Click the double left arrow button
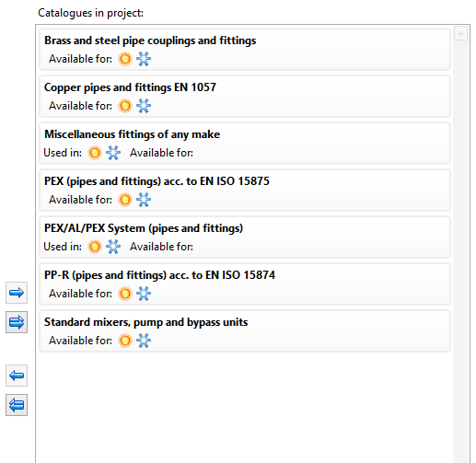This screenshot has width=476, height=463. pos(17,405)
